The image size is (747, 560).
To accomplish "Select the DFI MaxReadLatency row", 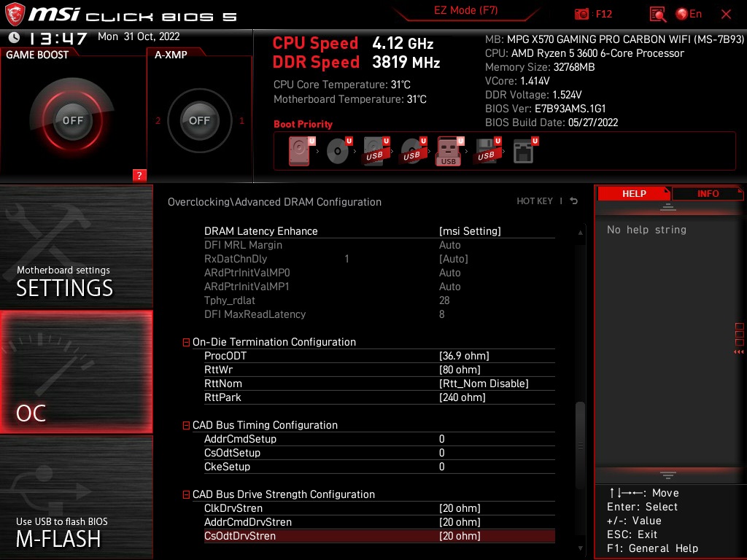I will [379, 314].
